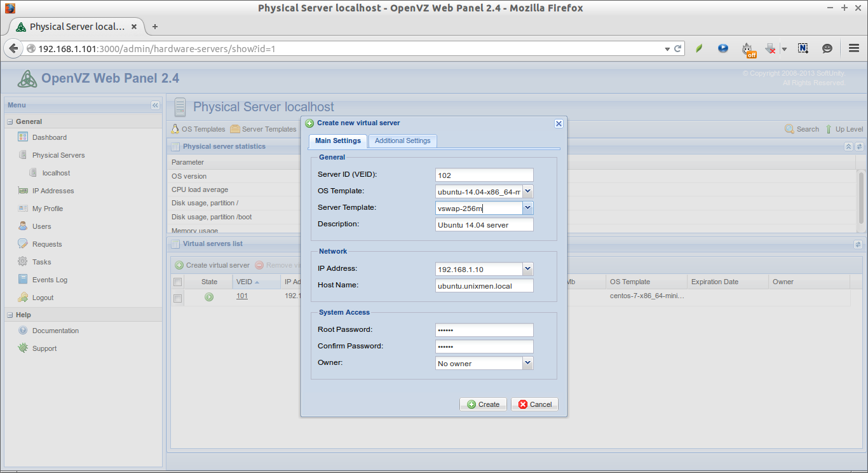Open the Owner dropdown
The image size is (868, 473).
(527, 363)
